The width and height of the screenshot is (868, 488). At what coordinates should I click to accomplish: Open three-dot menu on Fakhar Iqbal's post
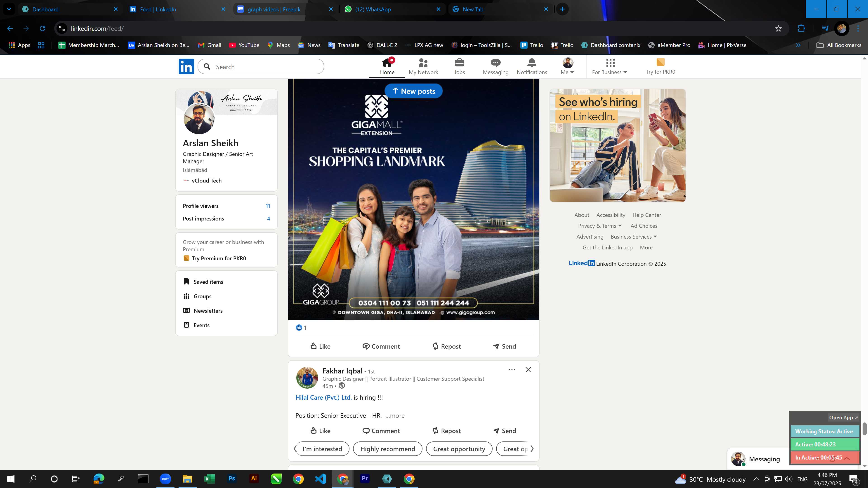click(x=512, y=370)
